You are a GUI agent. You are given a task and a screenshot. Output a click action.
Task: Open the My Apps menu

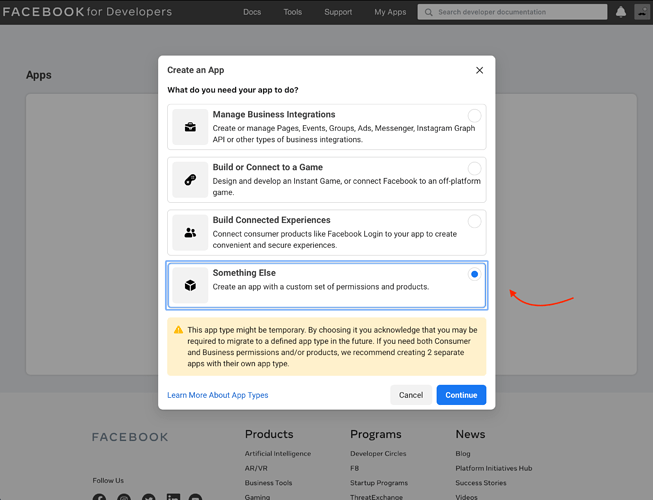(x=390, y=12)
